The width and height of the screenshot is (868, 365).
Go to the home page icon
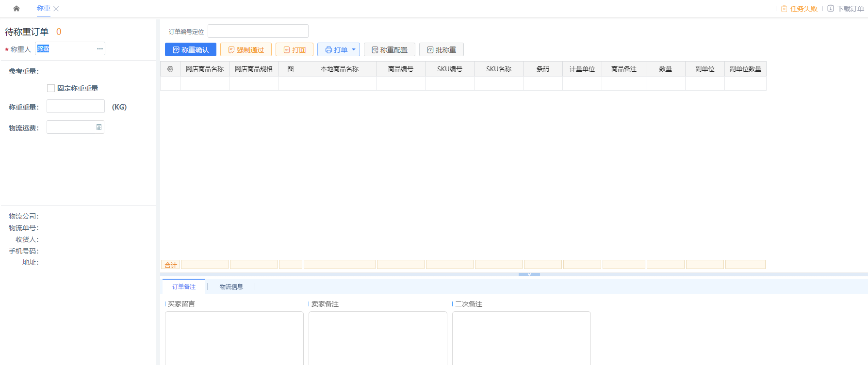(16, 8)
